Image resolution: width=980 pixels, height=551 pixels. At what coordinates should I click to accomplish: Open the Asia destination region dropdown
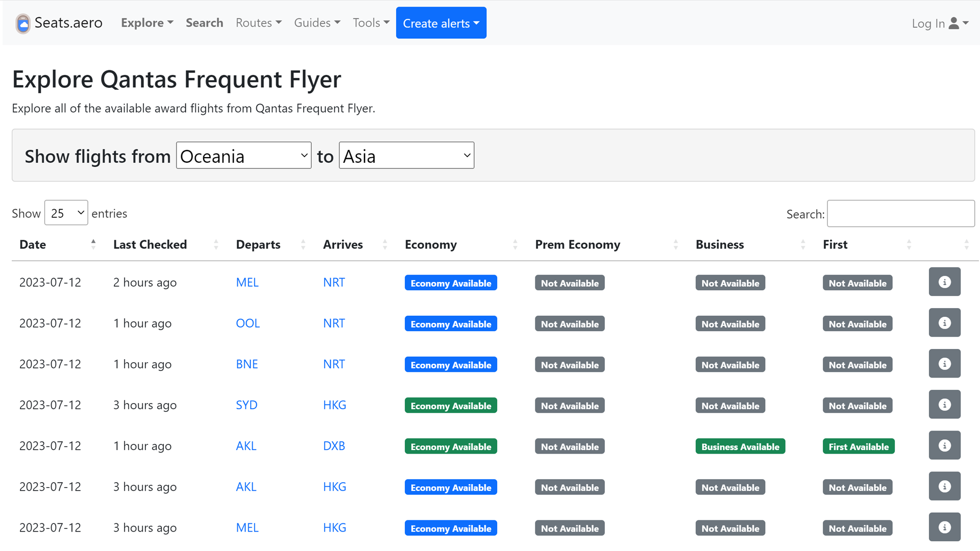pos(406,156)
